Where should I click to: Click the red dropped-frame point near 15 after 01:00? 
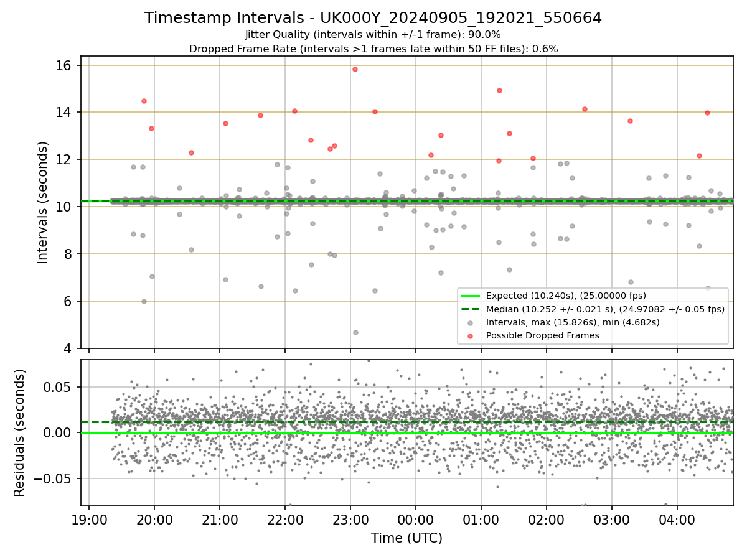point(499,90)
